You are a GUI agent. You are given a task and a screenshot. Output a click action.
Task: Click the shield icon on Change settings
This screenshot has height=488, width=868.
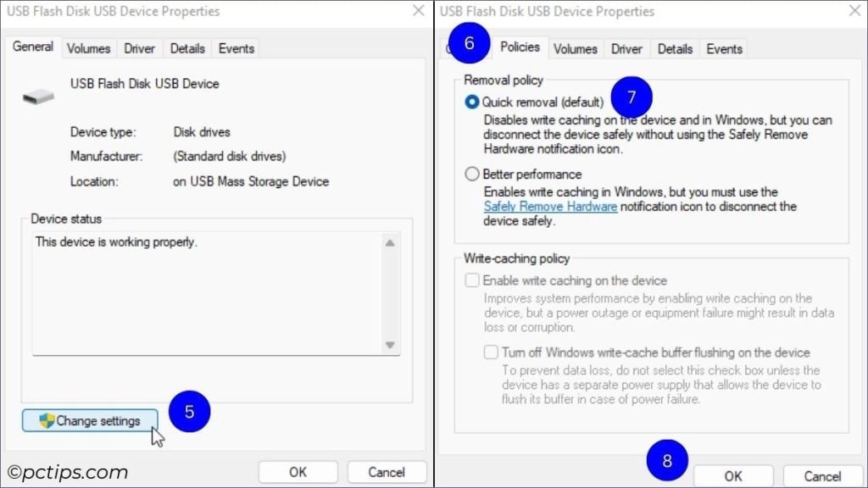tap(47, 420)
